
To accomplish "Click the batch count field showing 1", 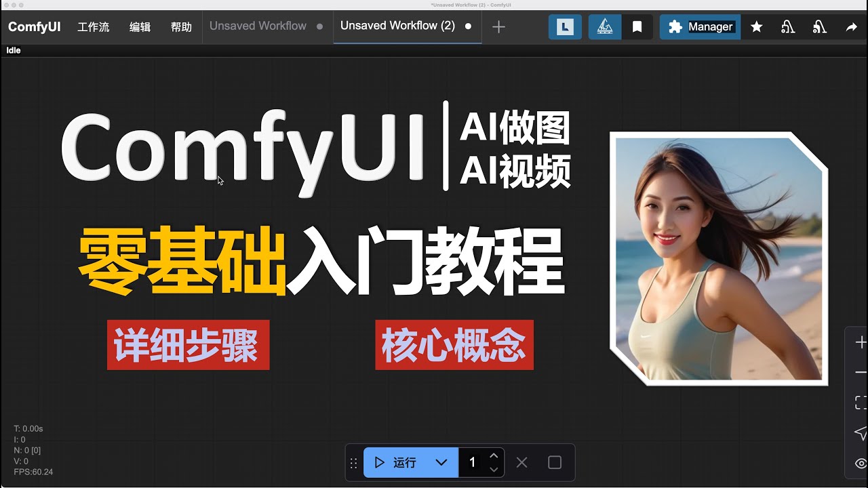I will [473, 463].
